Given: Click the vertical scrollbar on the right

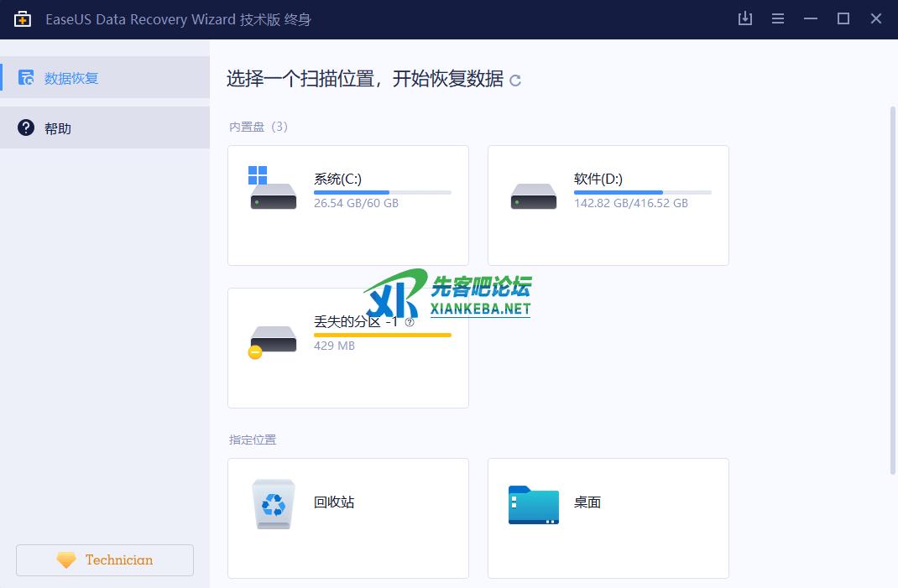Looking at the screenshot, I should click(892, 289).
